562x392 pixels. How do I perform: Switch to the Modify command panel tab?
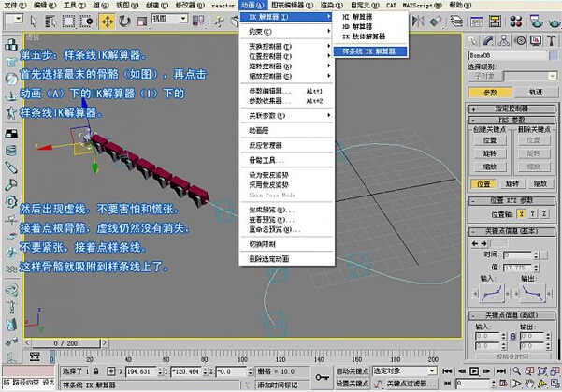[x=488, y=40]
